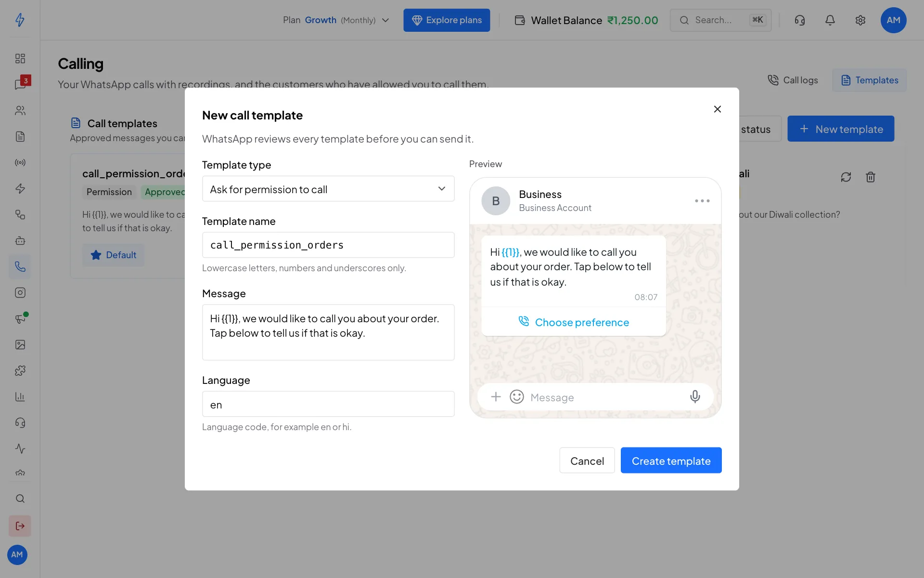The width and height of the screenshot is (924, 578).
Task: Open the contacts sidebar icon
Action: [x=20, y=111]
